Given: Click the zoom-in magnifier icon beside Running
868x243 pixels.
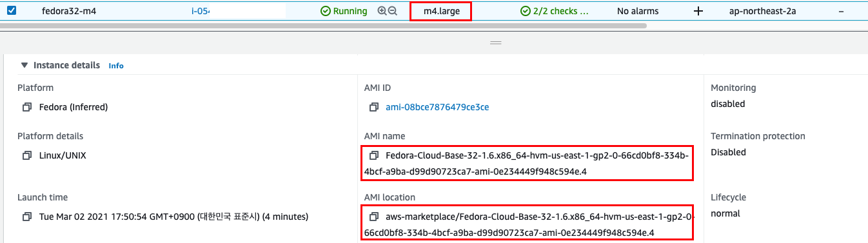Looking at the screenshot, I should (382, 11).
